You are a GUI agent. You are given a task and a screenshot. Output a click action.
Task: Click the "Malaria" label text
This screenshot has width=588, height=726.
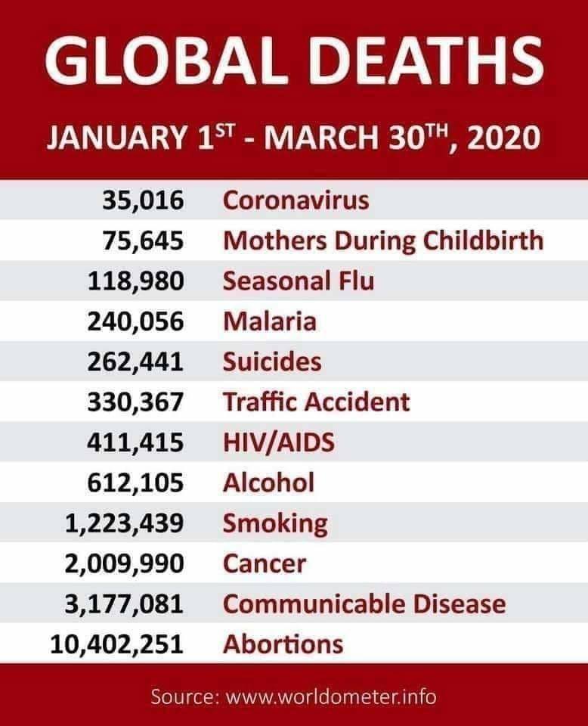pos(270,321)
